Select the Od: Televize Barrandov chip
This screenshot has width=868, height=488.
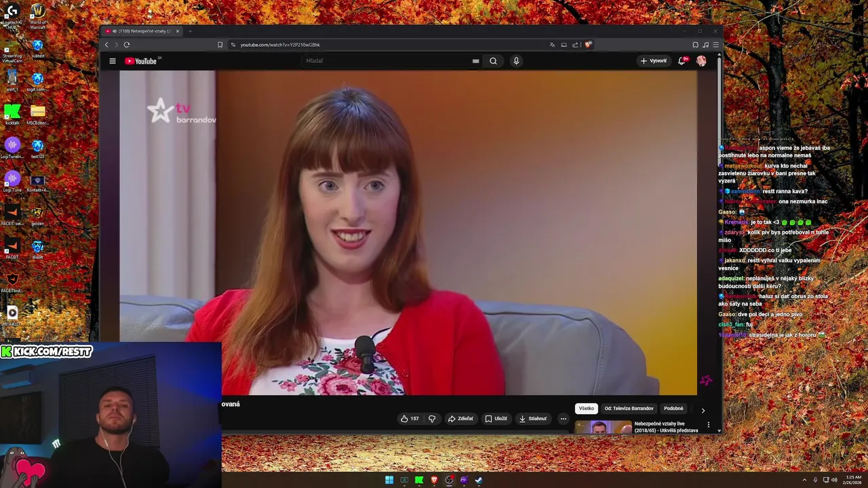[629, 409]
